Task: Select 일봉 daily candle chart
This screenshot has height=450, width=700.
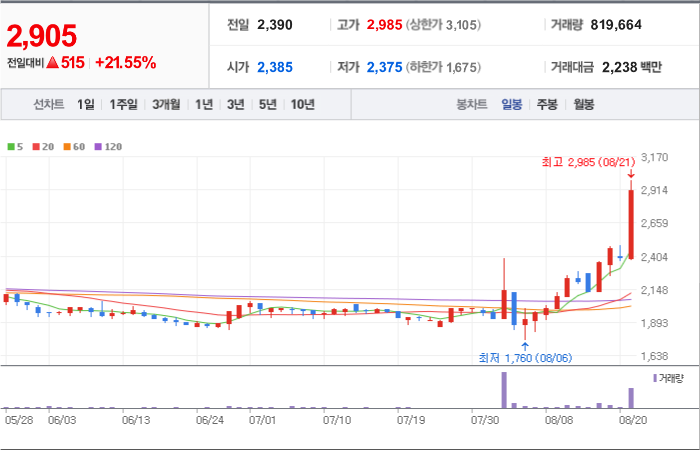Action: pyautogui.click(x=512, y=105)
